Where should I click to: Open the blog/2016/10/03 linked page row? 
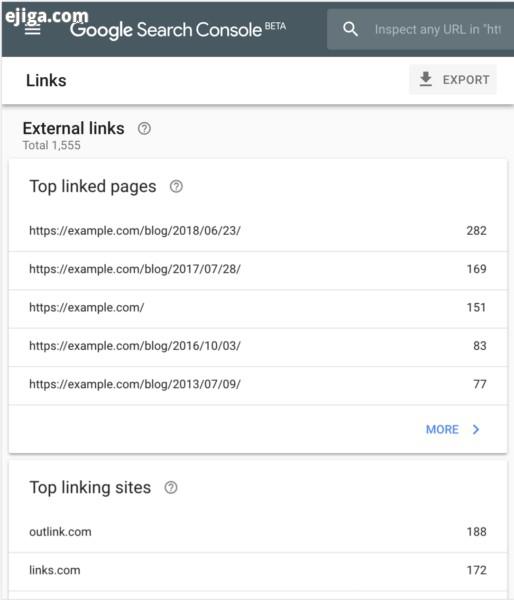coord(258,346)
